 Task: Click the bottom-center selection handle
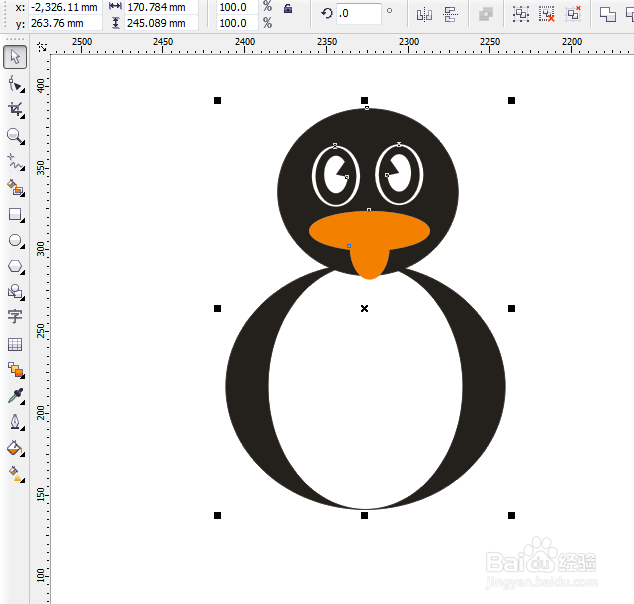[364, 515]
